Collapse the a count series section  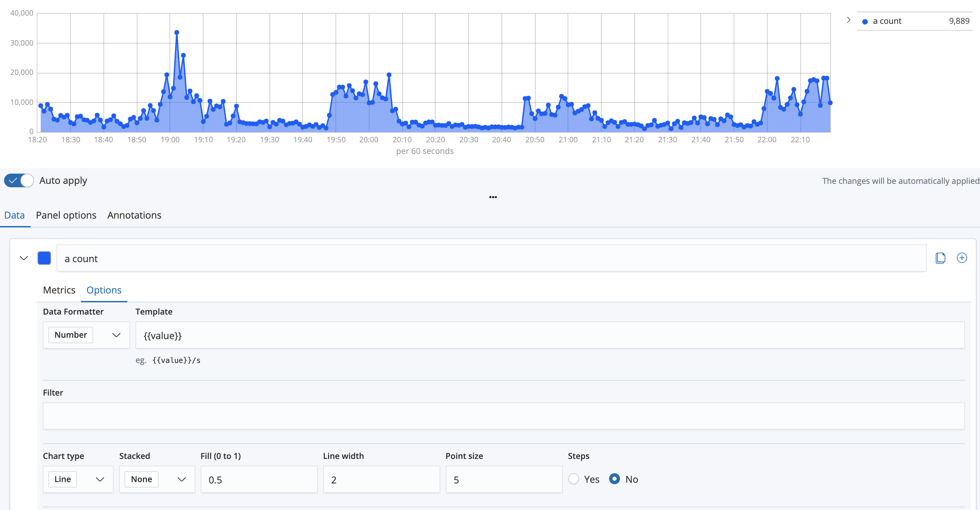(23, 258)
